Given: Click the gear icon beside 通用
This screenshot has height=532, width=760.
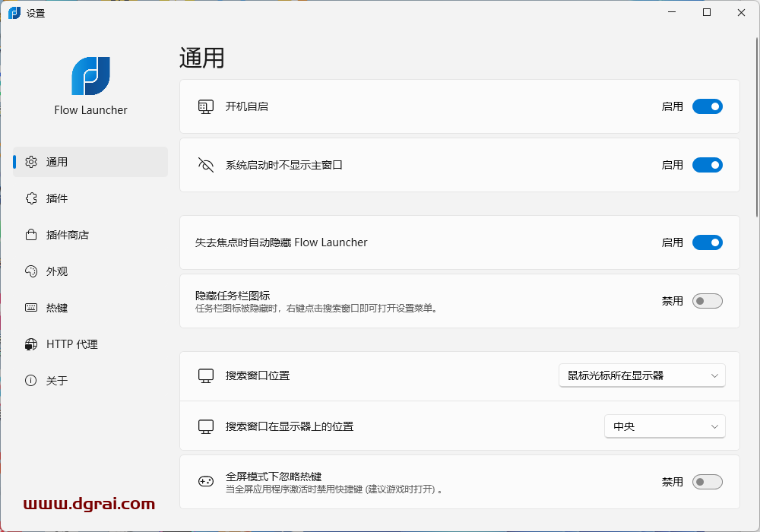Looking at the screenshot, I should tap(31, 162).
